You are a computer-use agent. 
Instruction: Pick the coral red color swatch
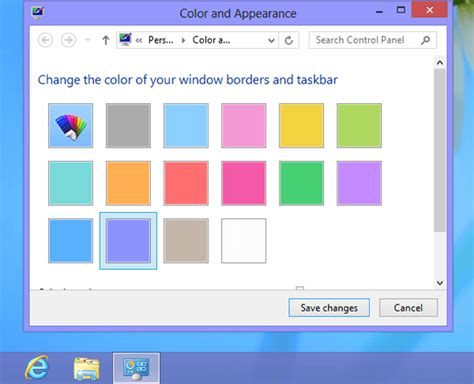186,183
